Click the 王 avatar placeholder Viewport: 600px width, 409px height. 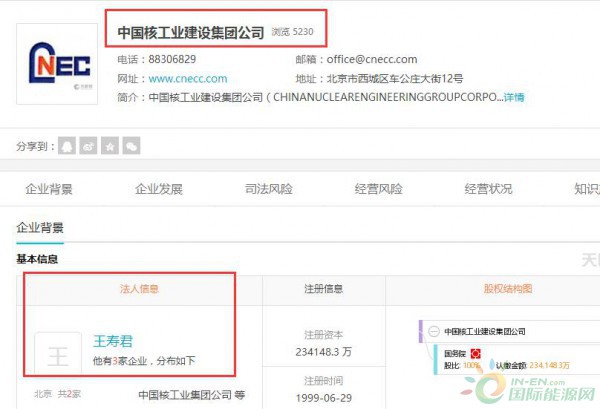58,357
